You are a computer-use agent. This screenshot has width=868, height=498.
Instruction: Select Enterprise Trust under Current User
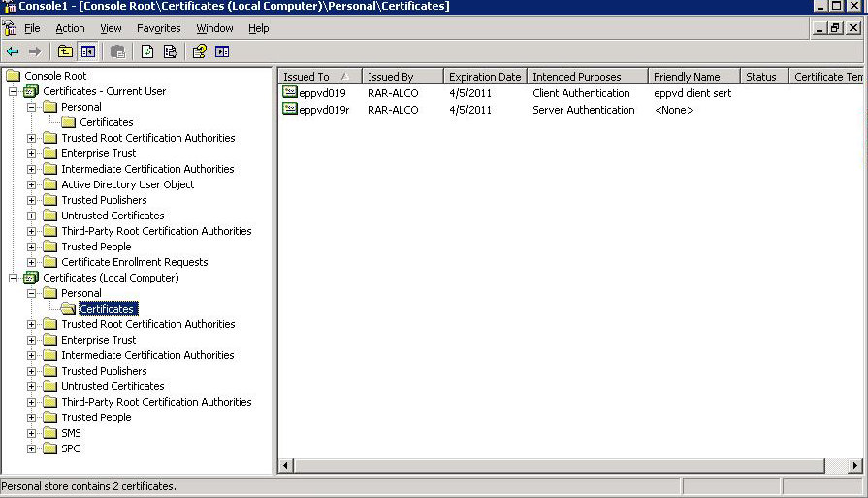click(x=99, y=153)
